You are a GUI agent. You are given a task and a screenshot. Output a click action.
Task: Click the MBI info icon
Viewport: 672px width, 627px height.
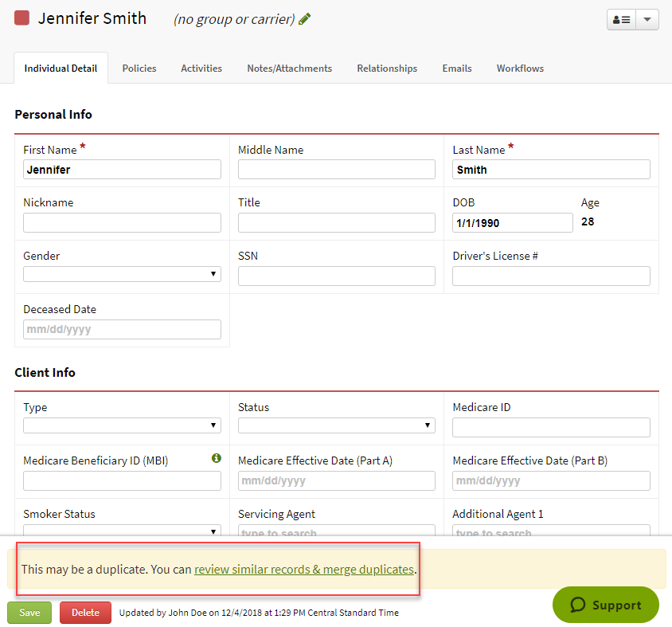(217, 458)
